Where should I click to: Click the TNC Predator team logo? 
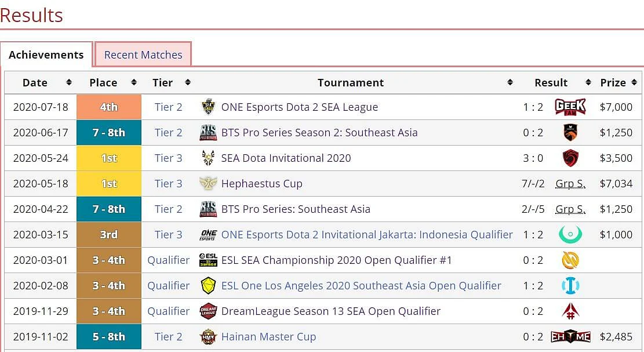point(570,132)
